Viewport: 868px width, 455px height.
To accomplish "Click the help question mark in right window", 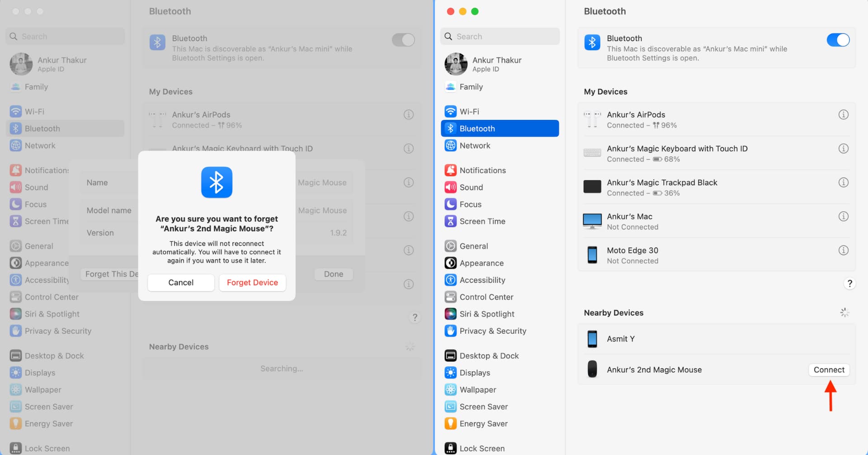I will pos(849,284).
